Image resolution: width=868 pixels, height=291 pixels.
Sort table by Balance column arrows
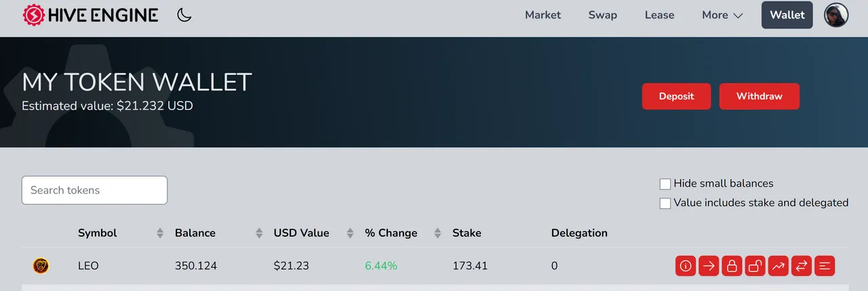(259, 233)
